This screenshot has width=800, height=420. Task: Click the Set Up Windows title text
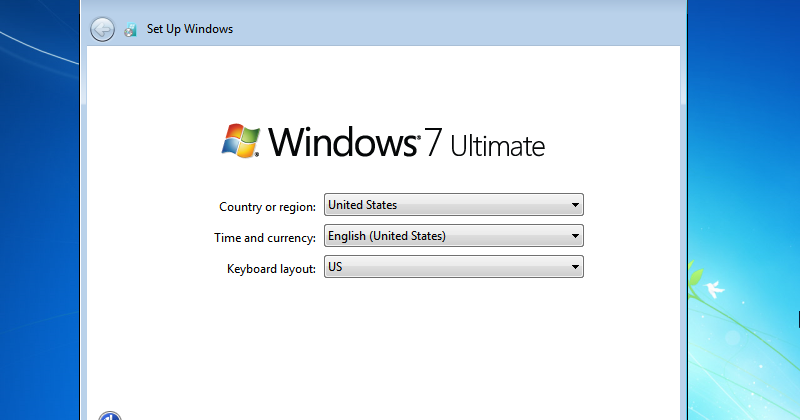190,29
